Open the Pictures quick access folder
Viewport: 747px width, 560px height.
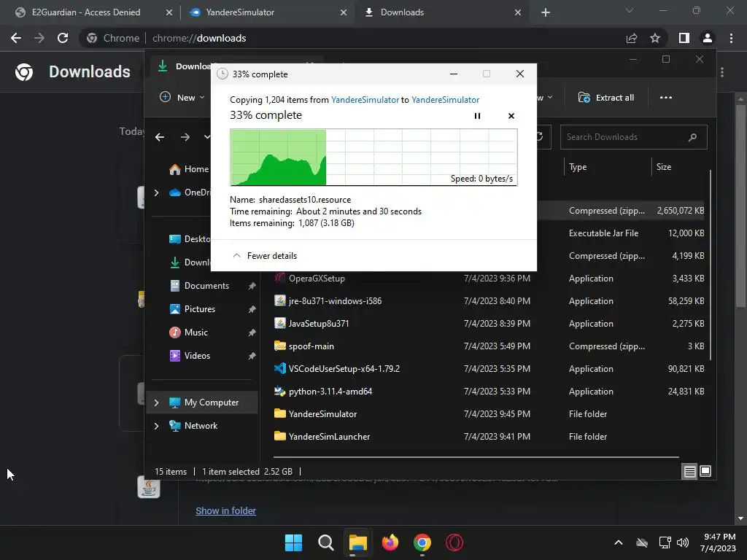point(193,309)
